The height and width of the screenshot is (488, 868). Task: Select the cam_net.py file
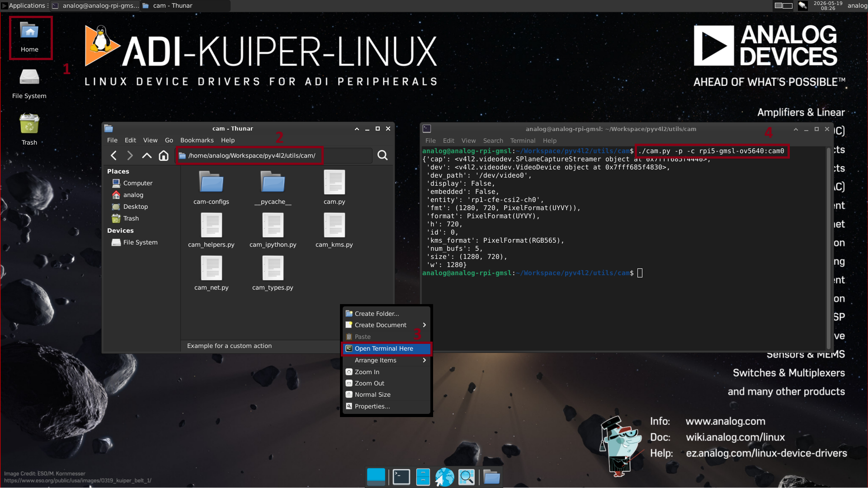[211, 273]
